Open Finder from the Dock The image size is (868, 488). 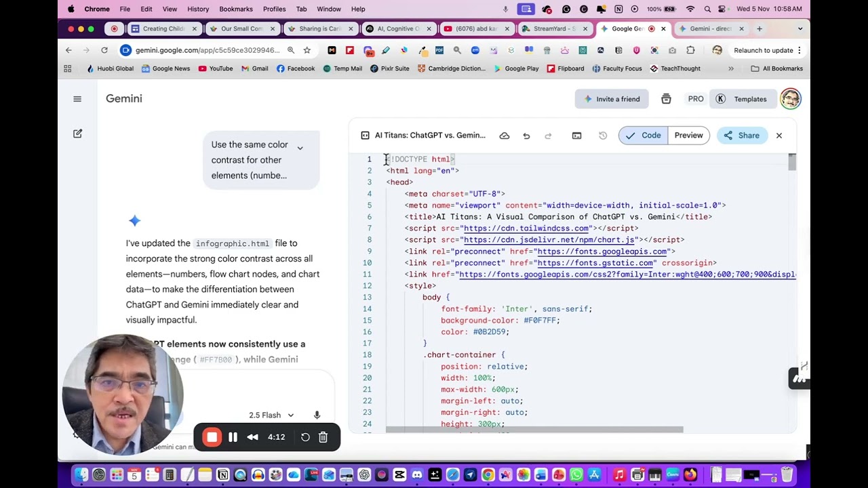tap(81, 474)
